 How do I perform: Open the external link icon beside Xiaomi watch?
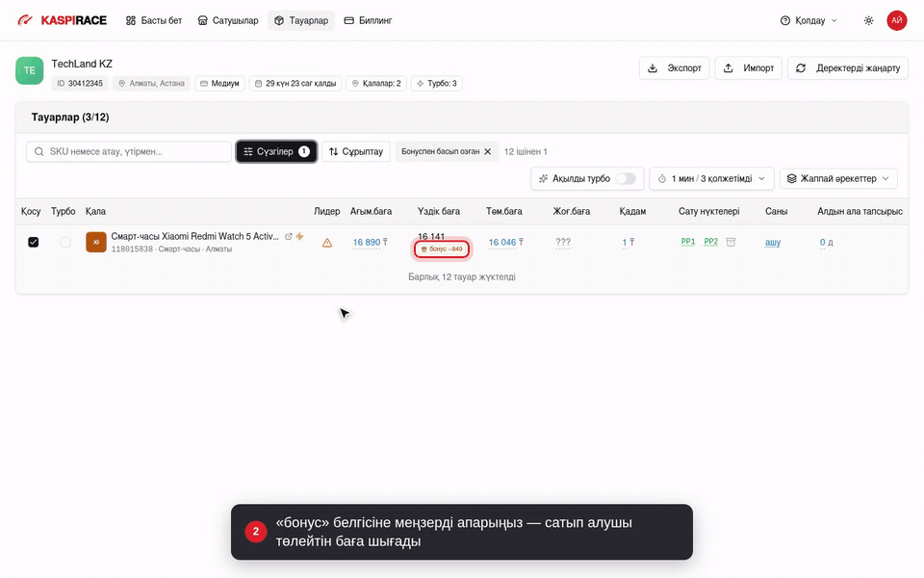pyautogui.click(x=289, y=237)
